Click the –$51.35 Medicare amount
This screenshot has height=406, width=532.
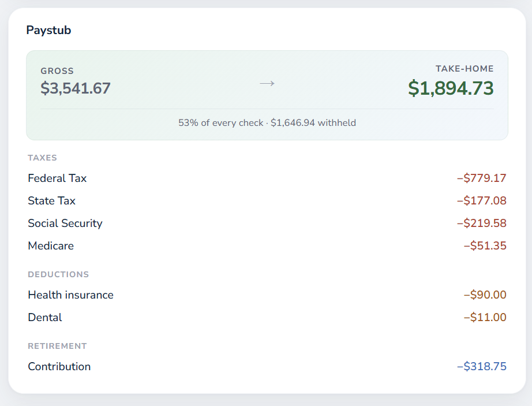click(x=485, y=246)
